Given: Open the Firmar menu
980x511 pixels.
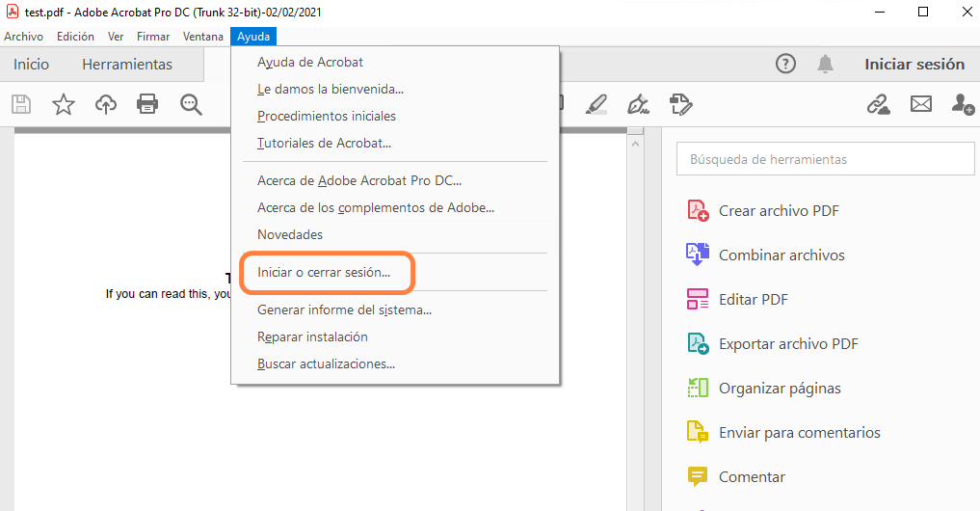Looking at the screenshot, I should tap(153, 37).
